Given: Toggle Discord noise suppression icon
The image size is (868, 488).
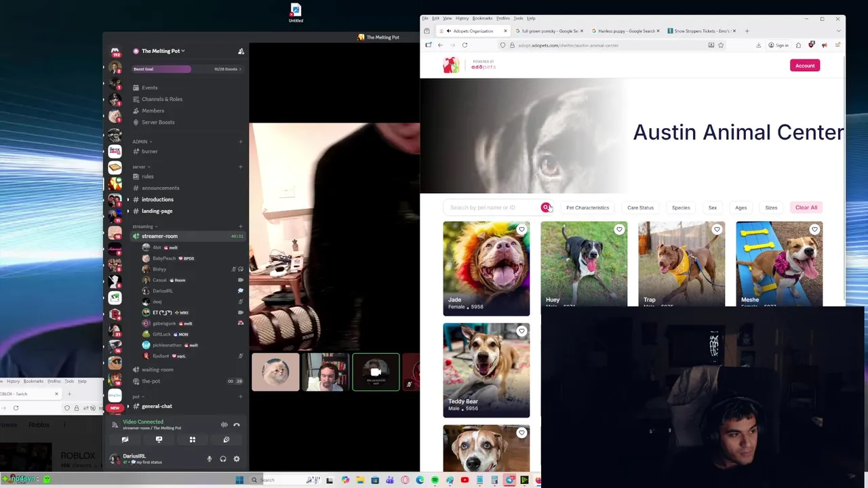Looking at the screenshot, I should (x=224, y=424).
